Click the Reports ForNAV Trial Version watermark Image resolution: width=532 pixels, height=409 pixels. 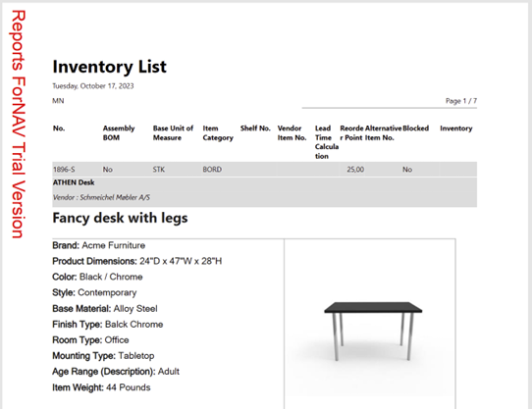19,125
